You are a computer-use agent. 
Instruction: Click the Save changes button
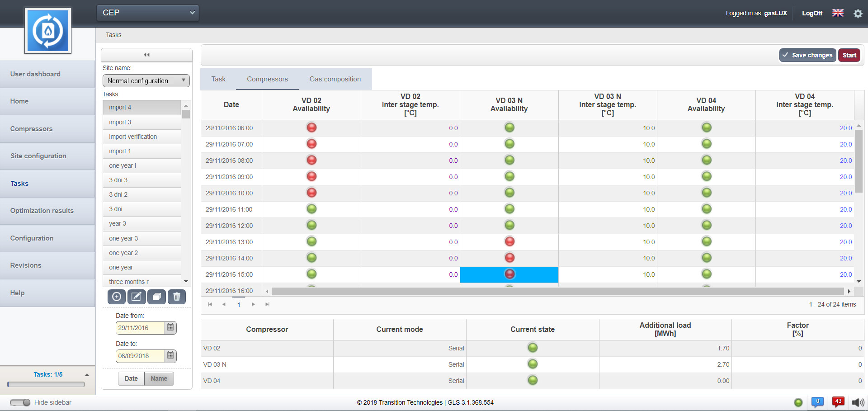point(807,55)
